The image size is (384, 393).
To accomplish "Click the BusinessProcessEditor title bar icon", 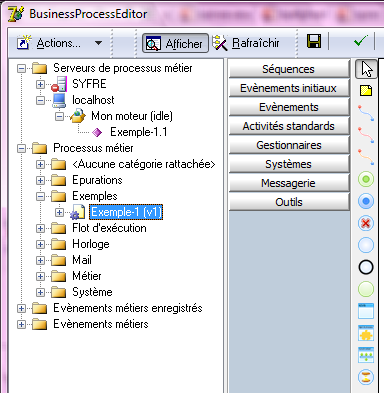I will (15, 14).
